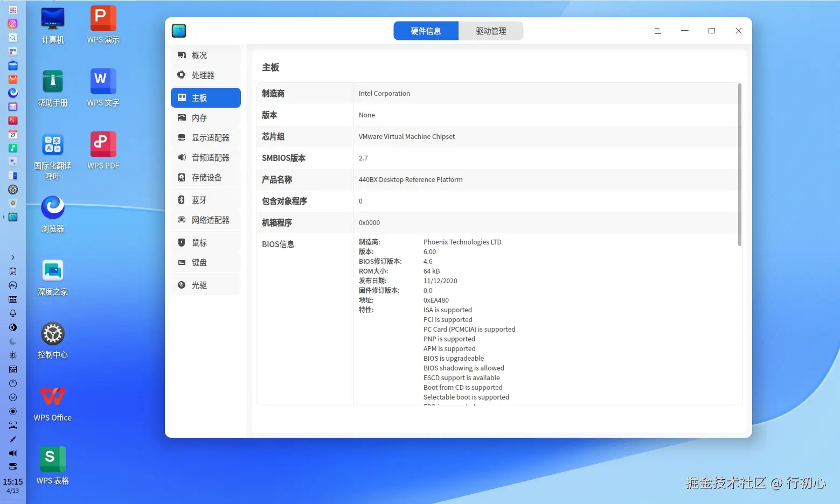
Task: Click the motherboard info vertical scrollbar
Action: click(x=740, y=164)
